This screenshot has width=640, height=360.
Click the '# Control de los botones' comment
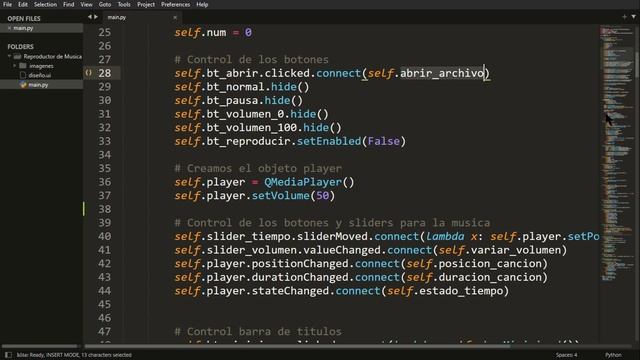click(251, 60)
